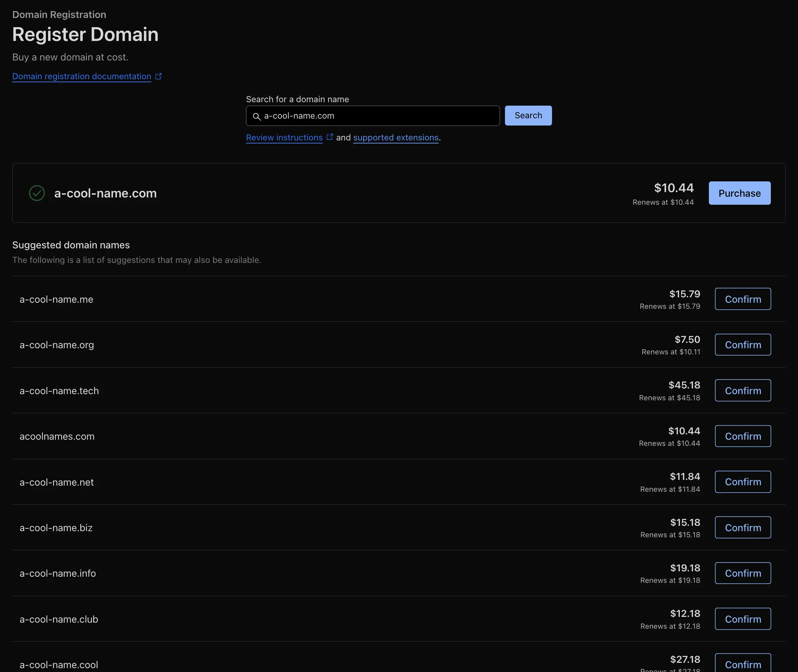Confirm the a-cool-name.info suggestion
Screen dimensions: 798x672
click(743, 573)
